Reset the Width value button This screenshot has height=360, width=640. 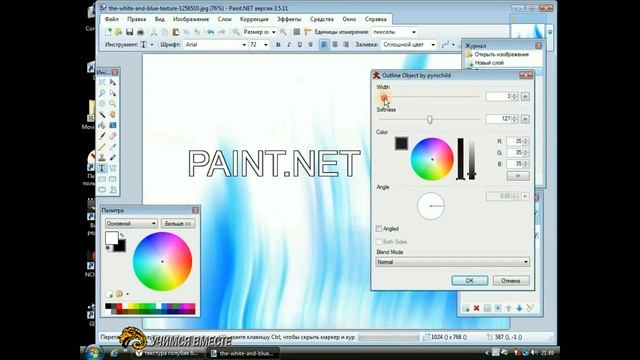coord(525,96)
